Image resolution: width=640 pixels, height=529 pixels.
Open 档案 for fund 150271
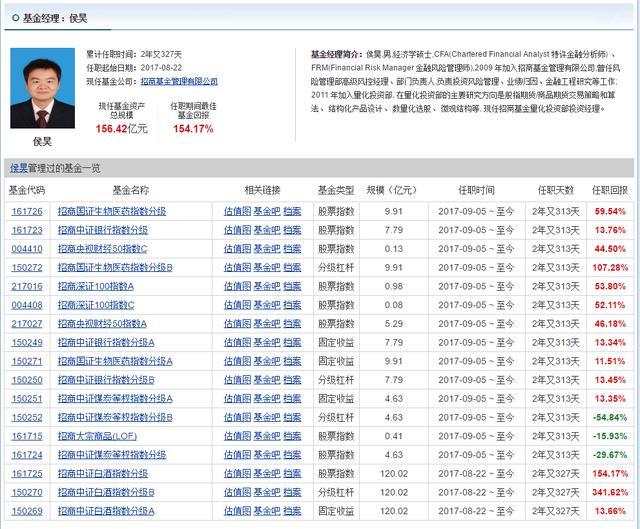point(292,362)
